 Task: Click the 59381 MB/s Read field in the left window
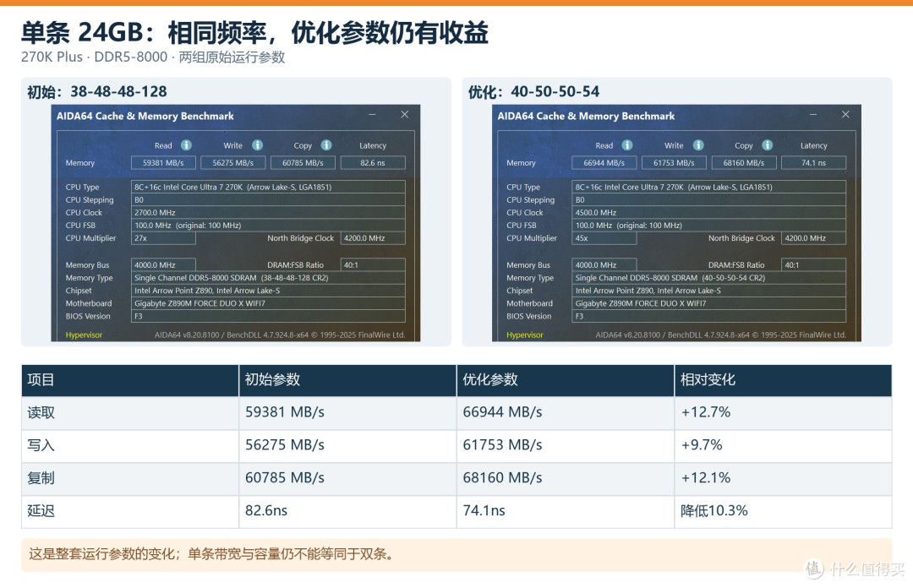coord(163,163)
